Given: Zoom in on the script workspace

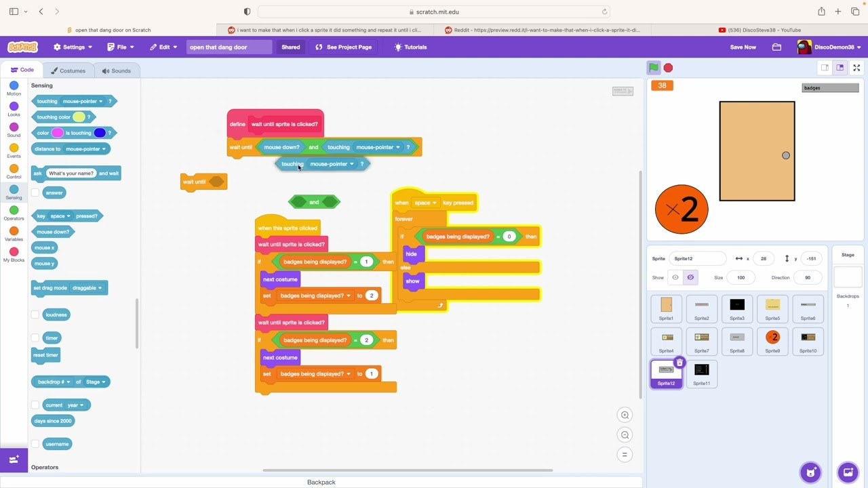Looking at the screenshot, I should pos(625,415).
